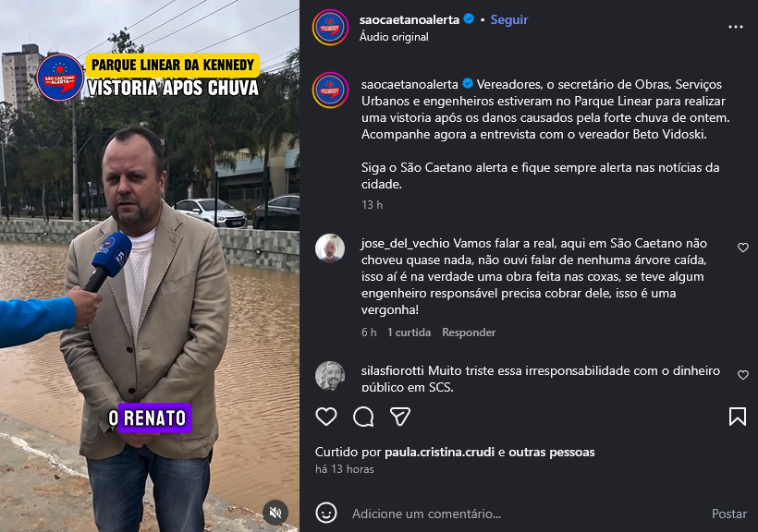Screen dimensions: 758x532
Task: Unmute the video audio
Action: click(275, 513)
